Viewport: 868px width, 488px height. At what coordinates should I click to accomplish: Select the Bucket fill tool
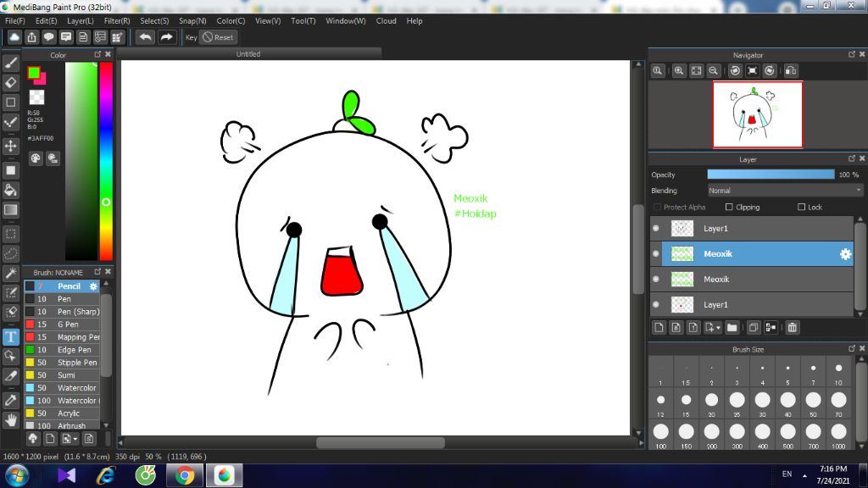(11, 189)
